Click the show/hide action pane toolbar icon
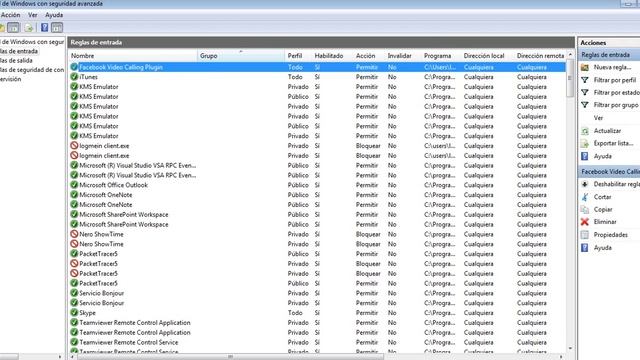Screen dimensions: 640x360 click(x=57, y=27)
